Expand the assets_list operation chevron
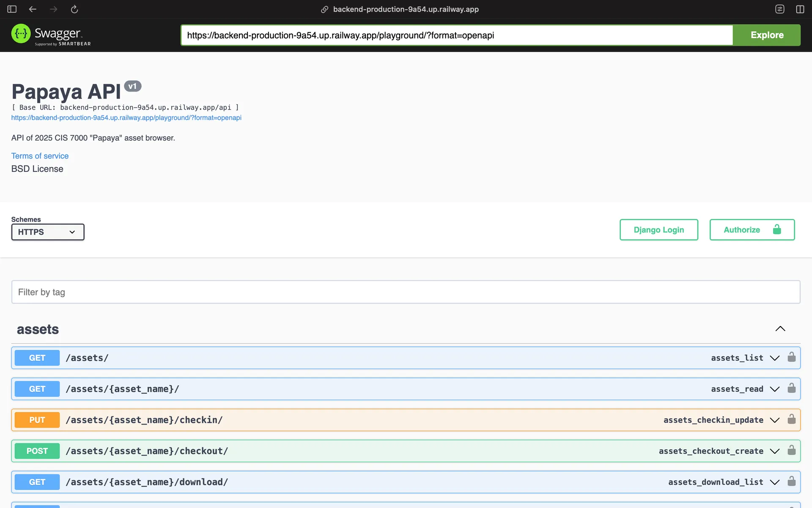Screen dimensions: 812x508 (x=774, y=358)
